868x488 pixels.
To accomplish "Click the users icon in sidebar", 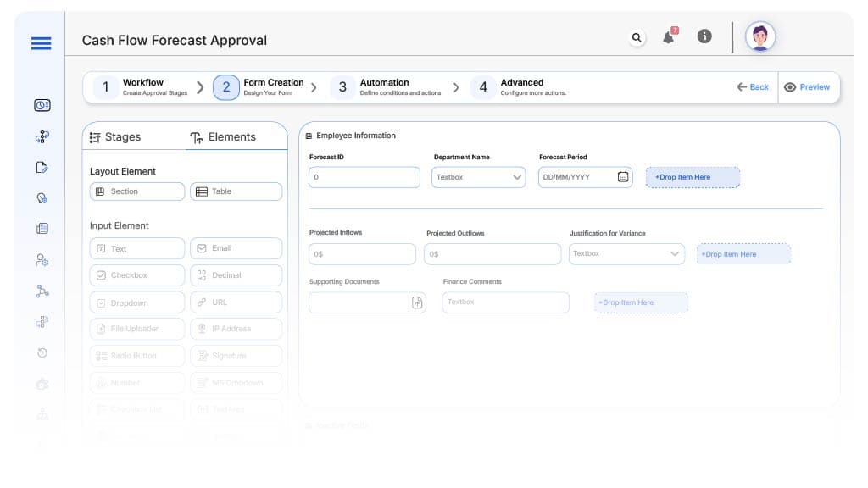I will tap(42, 260).
